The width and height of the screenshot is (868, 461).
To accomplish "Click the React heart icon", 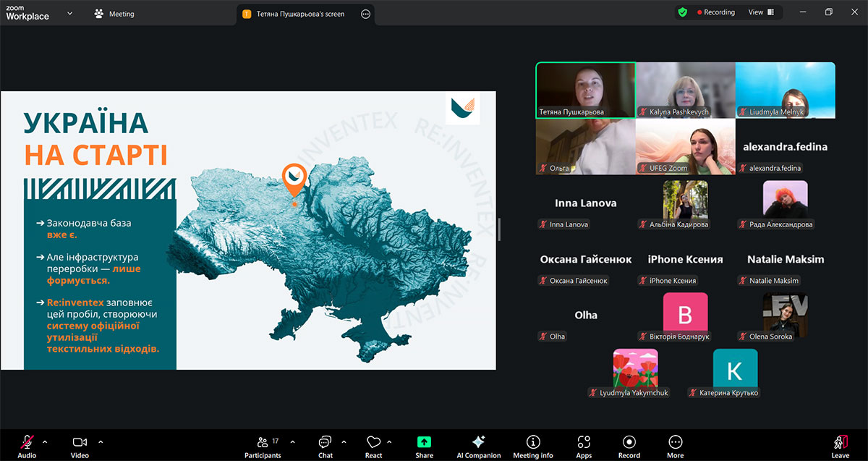I will [373, 443].
